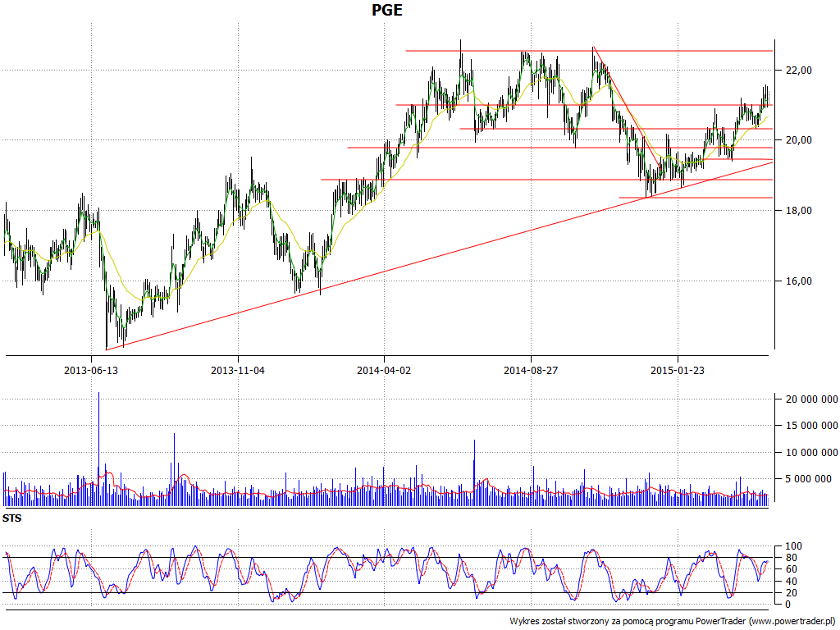Select the 20 level on the STS scale

pyautogui.click(x=791, y=593)
